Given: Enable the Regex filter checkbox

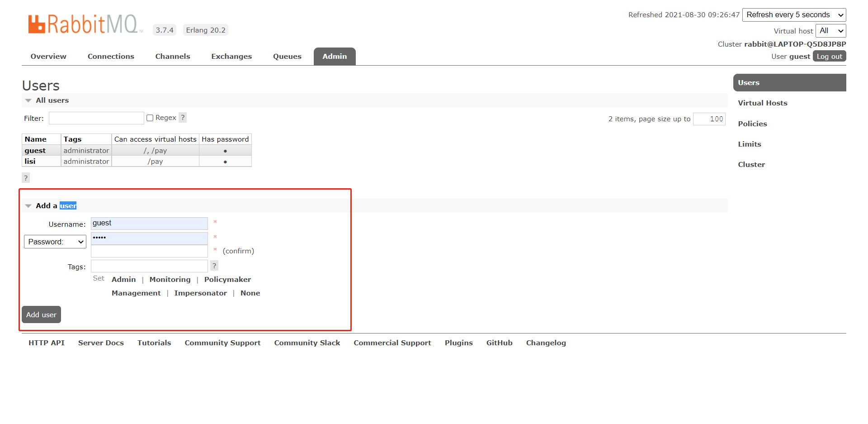Looking at the screenshot, I should tap(150, 118).
